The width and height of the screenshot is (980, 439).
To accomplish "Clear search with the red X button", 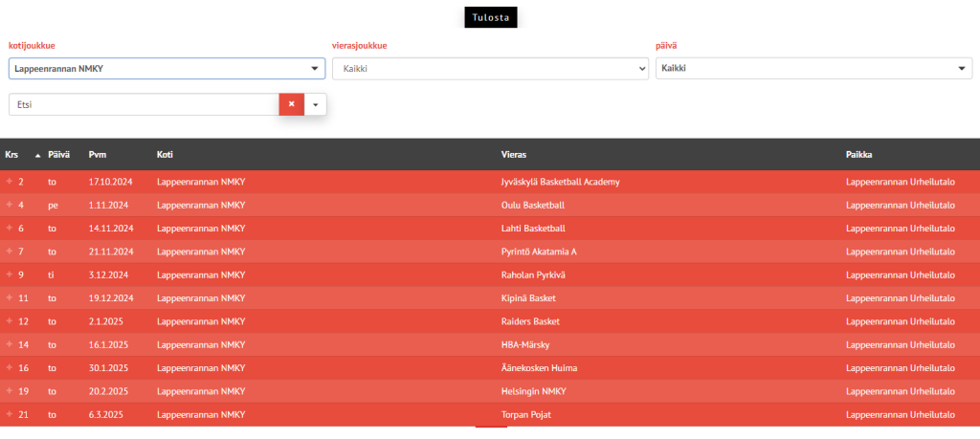I will click(291, 105).
